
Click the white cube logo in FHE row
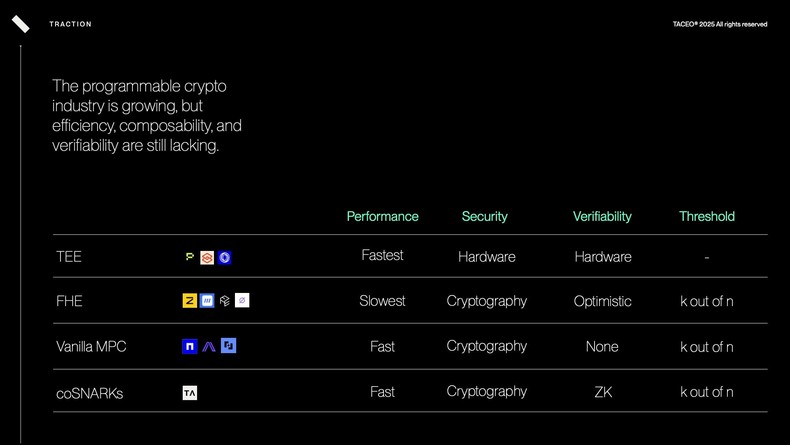pyautogui.click(x=225, y=300)
